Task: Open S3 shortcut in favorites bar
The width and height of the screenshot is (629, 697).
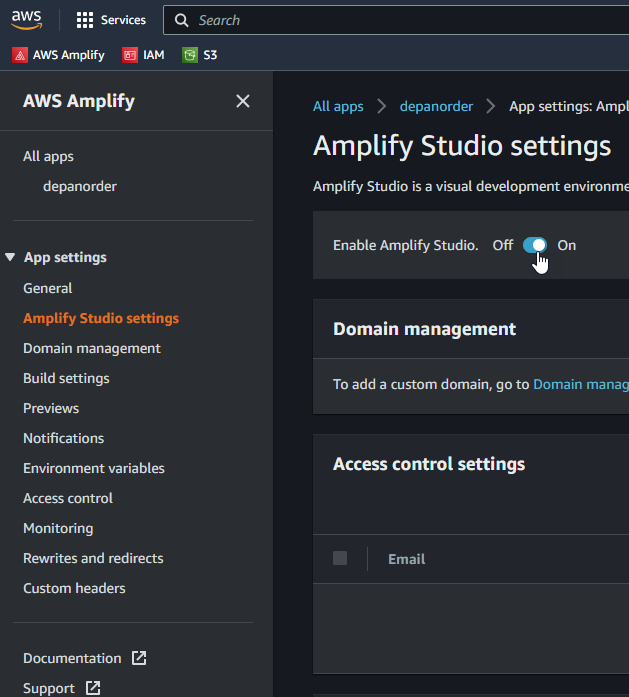Action: 200,55
